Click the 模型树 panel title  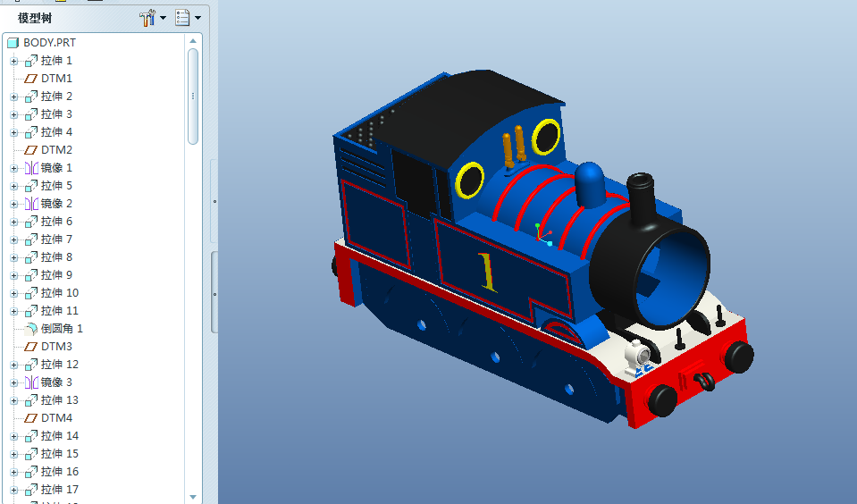[35, 18]
